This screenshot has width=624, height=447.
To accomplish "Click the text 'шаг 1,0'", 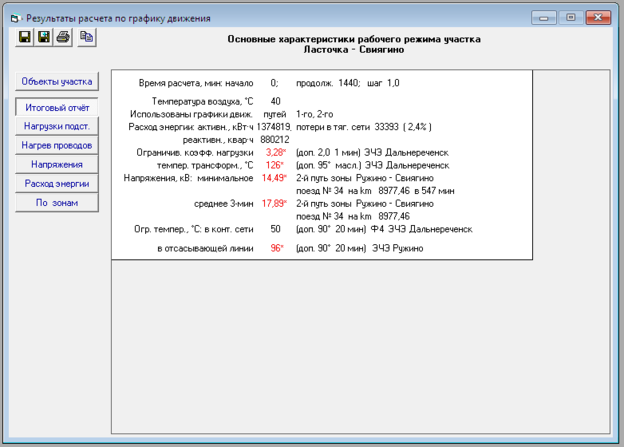I will point(383,83).
